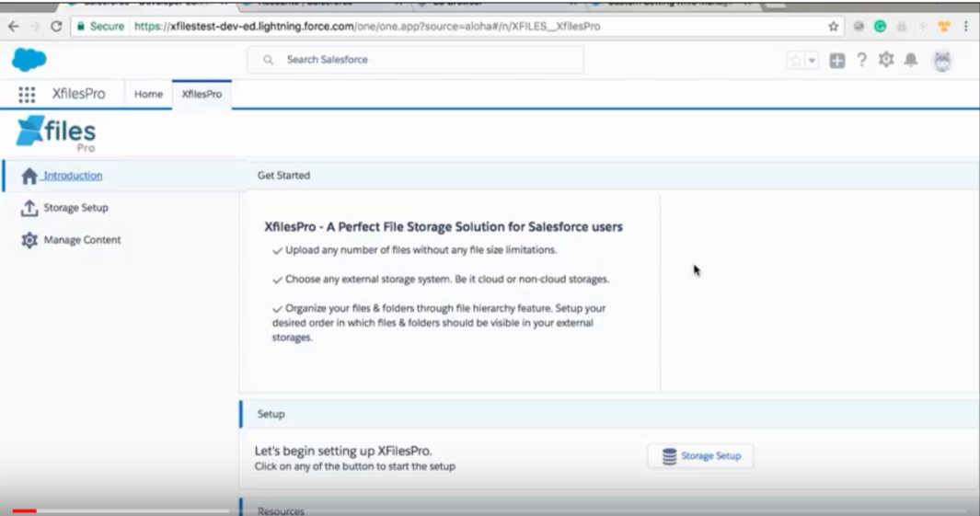980x516 pixels.
Task: Click the database icon on Storage Setup button
Action: tap(669, 456)
